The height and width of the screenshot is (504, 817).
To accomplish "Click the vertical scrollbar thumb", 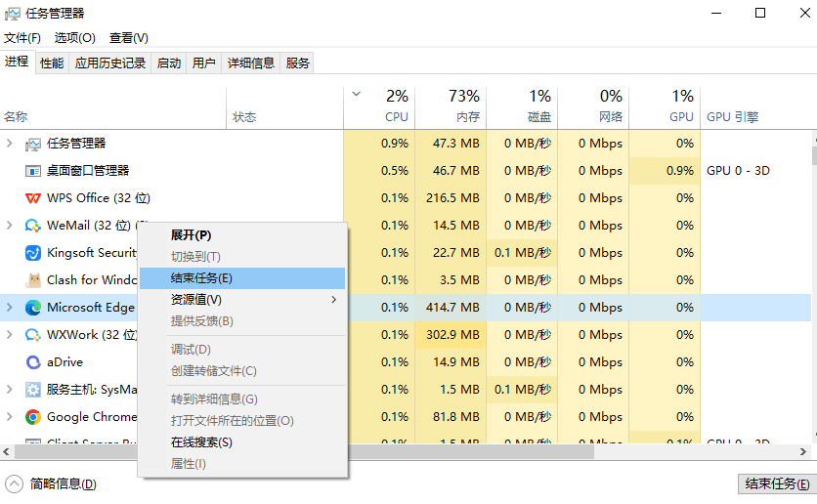I will pyautogui.click(x=814, y=155).
